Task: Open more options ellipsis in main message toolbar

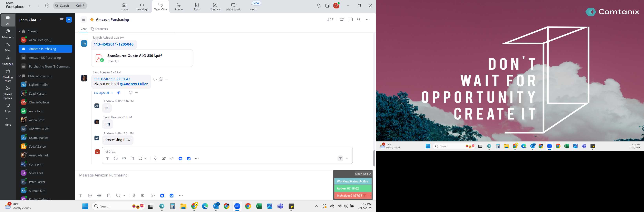Action: 181,196
